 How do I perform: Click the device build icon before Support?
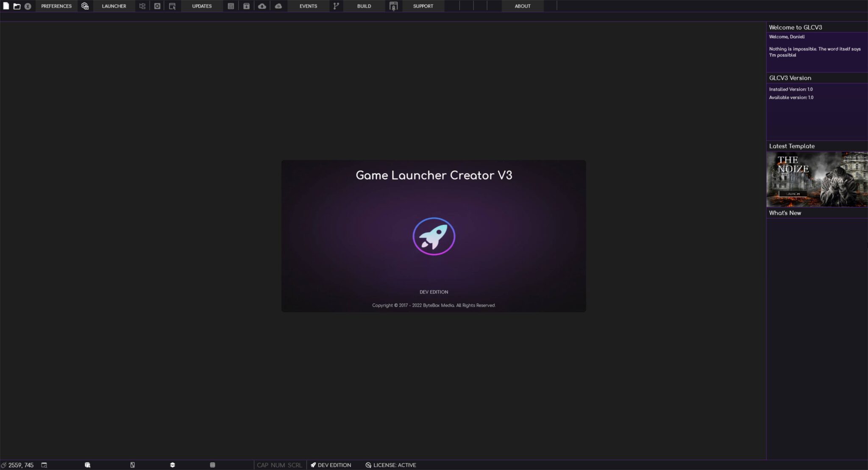point(393,6)
